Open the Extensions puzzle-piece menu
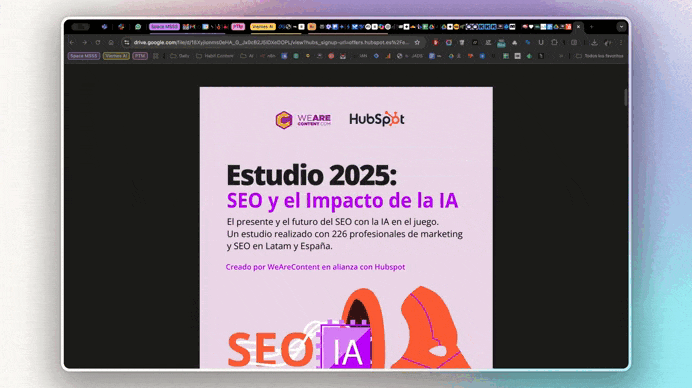The height and width of the screenshot is (388, 692). [554, 42]
